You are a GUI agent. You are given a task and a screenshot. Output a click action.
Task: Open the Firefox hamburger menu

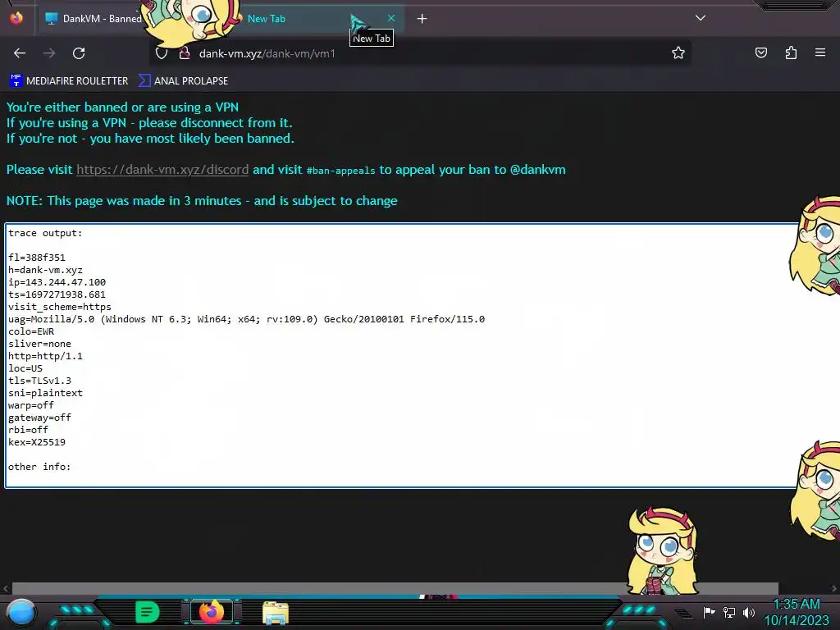tap(820, 52)
